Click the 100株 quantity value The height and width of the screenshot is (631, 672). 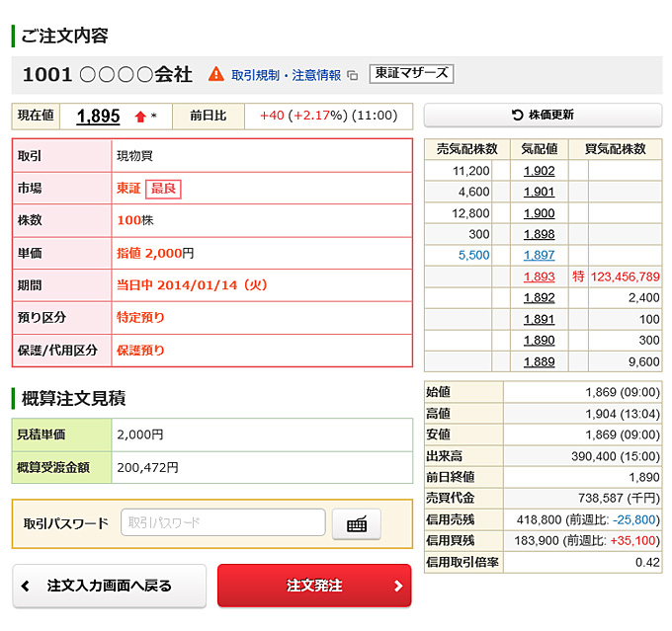click(x=135, y=220)
